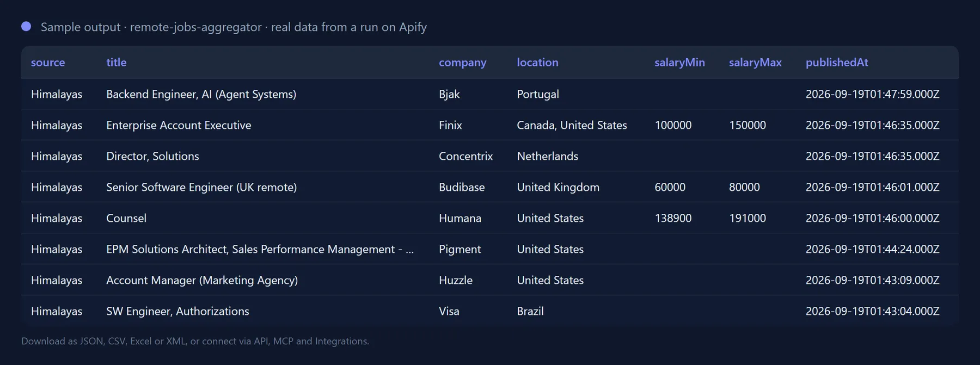The height and width of the screenshot is (365, 980).
Task: Click the salaryMin value "138900"
Action: [673, 218]
